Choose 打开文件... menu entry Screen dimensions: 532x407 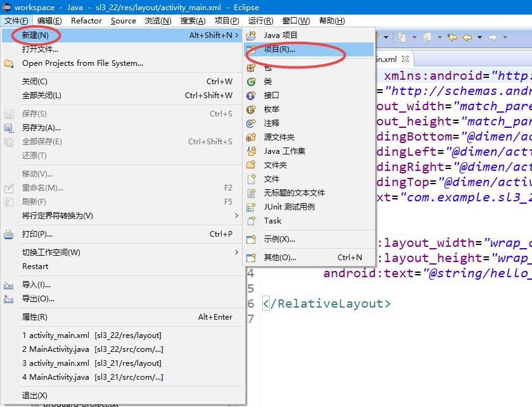(x=122, y=49)
